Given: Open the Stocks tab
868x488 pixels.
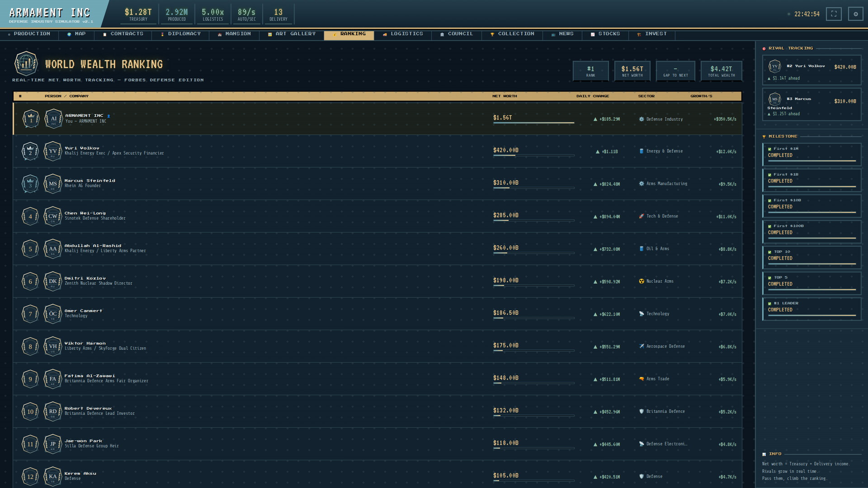Looking at the screenshot, I should 605,34.
